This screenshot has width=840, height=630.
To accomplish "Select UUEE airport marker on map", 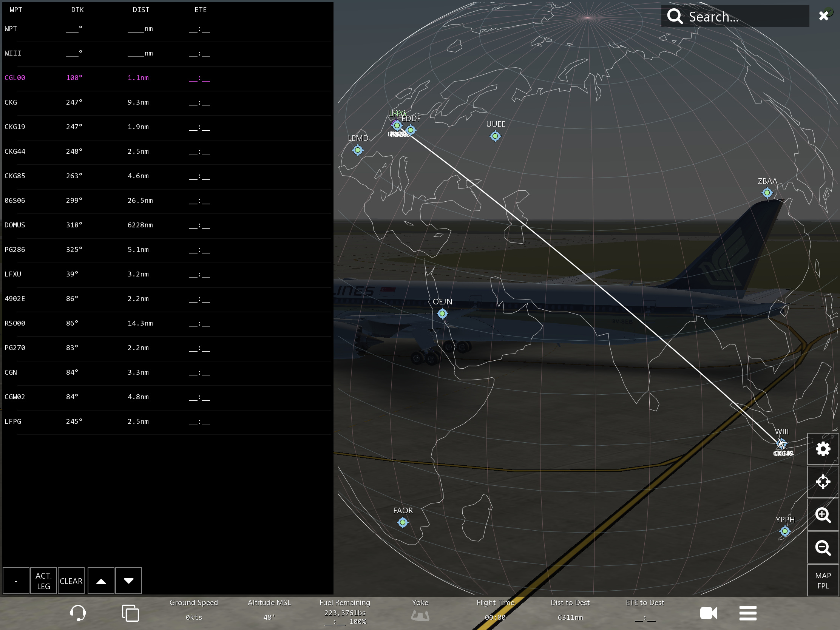I will tap(495, 136).
